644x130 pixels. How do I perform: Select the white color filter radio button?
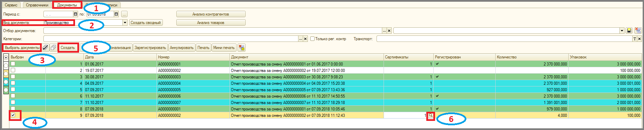pos(6,66)
